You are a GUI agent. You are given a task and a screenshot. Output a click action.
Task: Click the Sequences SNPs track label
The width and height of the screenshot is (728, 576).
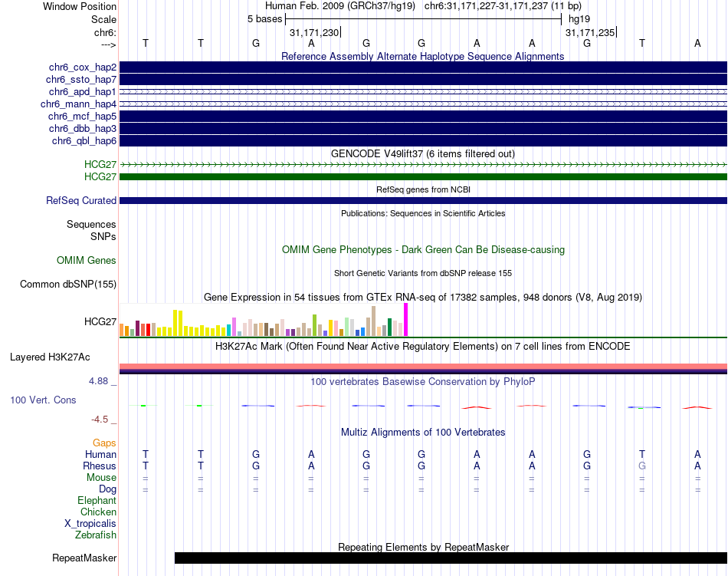(x=91, y=230)
